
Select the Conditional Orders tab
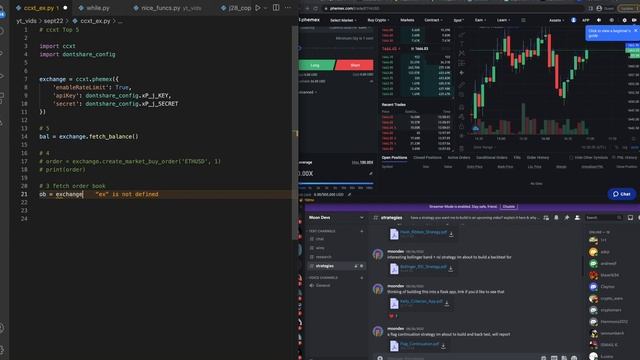(492, 158)
